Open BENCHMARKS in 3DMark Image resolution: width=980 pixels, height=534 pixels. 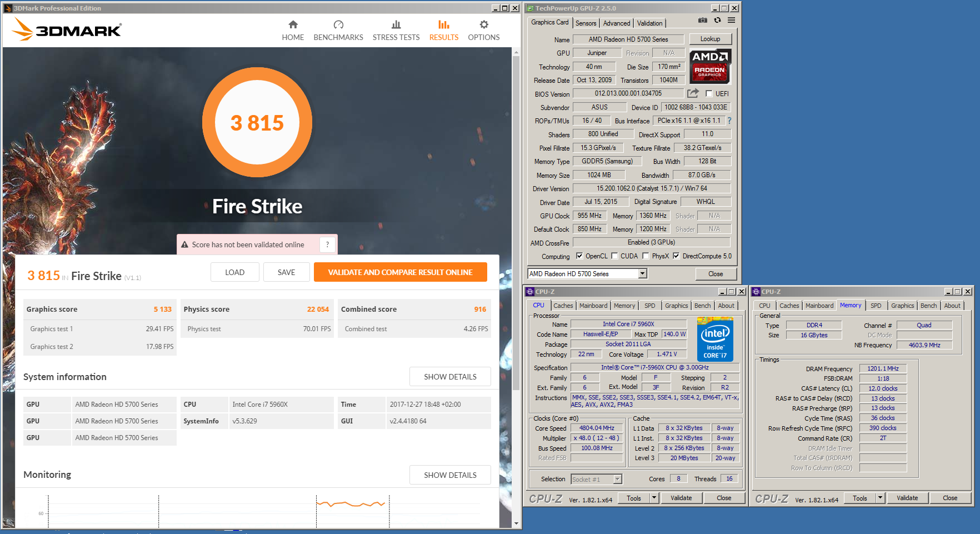coord(338,31)
